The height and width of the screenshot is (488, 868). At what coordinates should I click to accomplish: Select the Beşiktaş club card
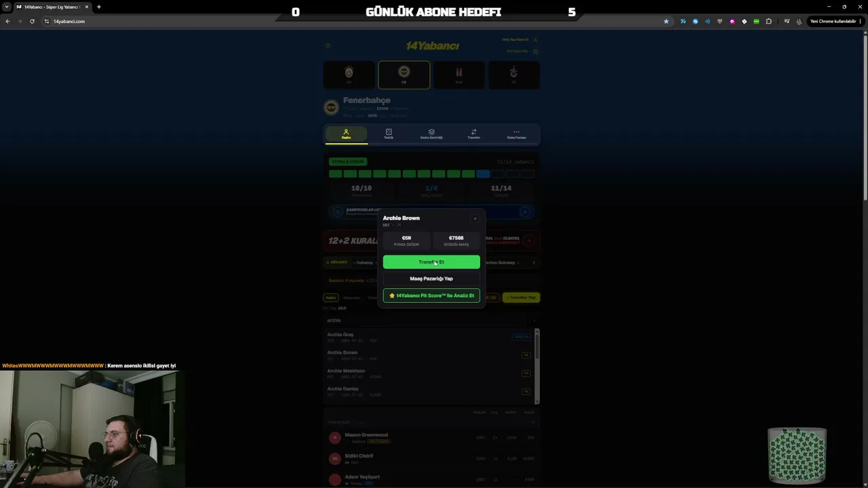[x=459, y=75]
